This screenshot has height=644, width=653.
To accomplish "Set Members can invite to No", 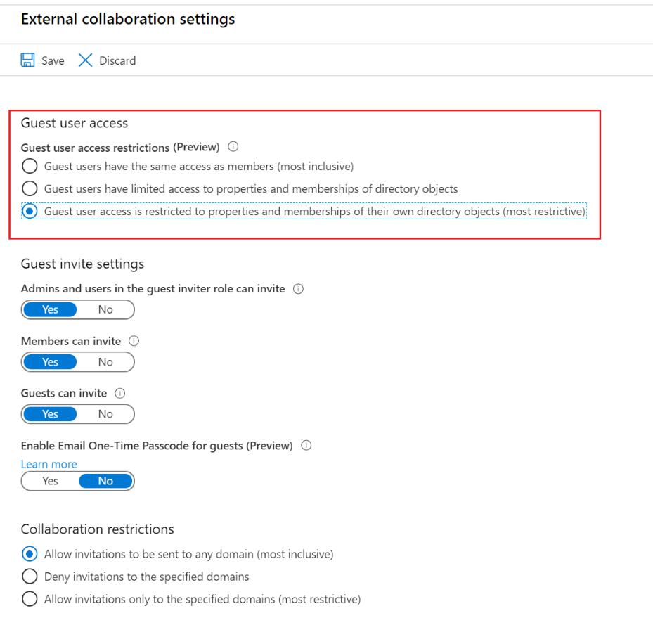I will click(105, 362).
